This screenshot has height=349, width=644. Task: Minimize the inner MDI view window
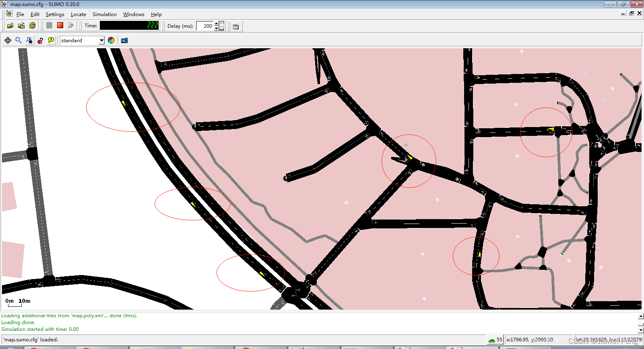tap(623, 14)
